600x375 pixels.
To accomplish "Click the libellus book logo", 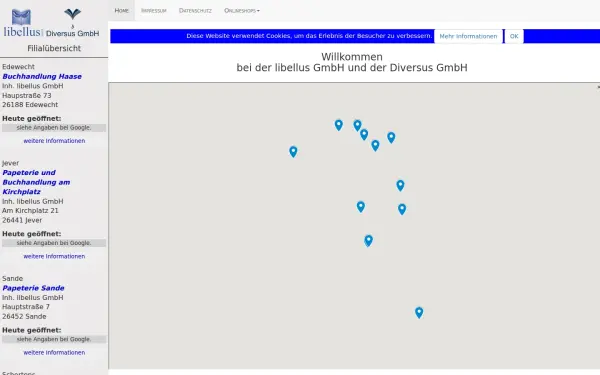I will click(x=23, y=23).
